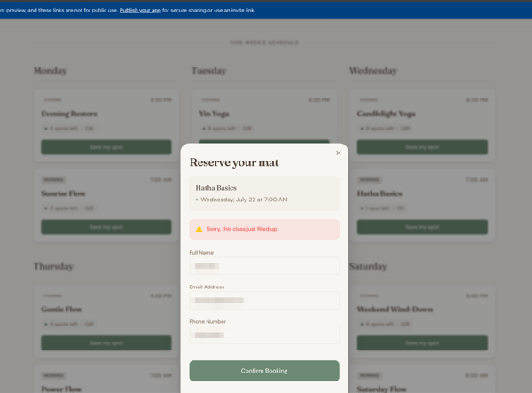Image resolution: width=532 pixels, height=393 pixels.
Task: Close the Reserve your mat dialog
Action: tap(339, 153)
